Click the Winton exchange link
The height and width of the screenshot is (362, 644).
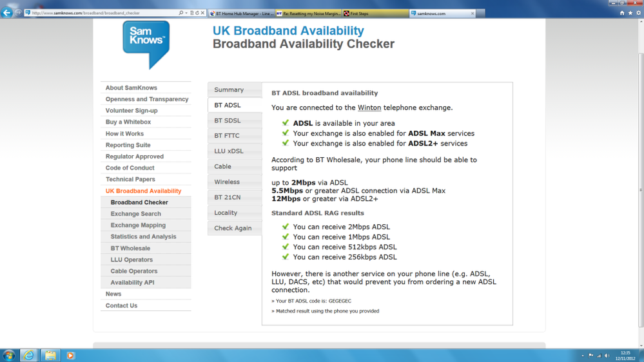369,108
